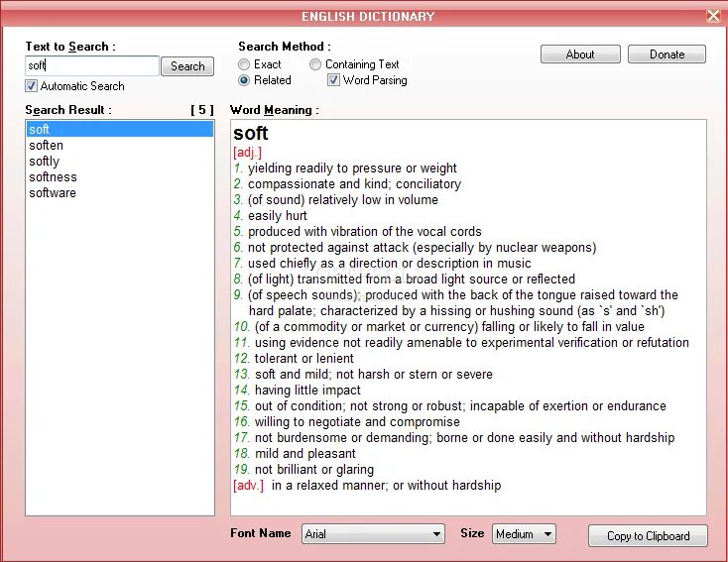728x562 pixels.
Task: Select 'software' in the search results
Action: tap(120, 192)
